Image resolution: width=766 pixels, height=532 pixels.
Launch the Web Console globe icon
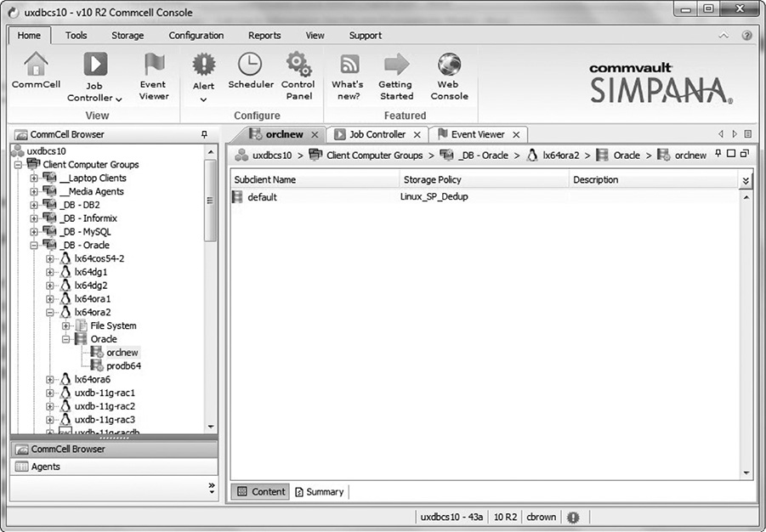tap(449, 64)
